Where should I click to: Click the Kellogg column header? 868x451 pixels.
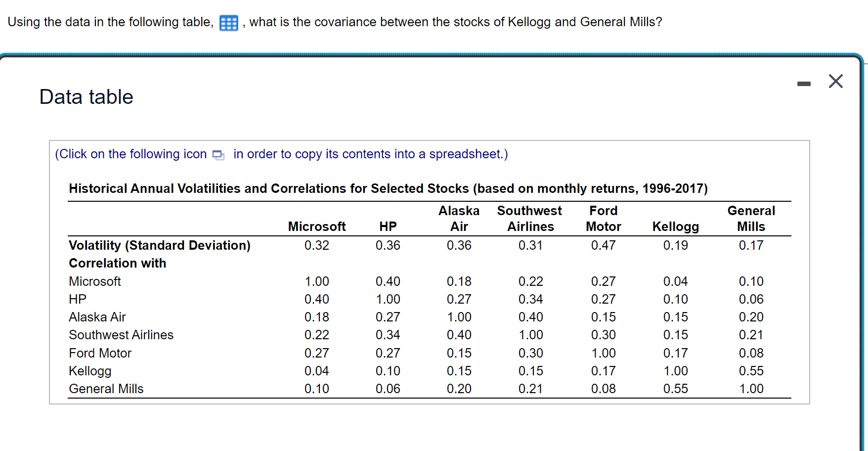click(x=675, y=226)
